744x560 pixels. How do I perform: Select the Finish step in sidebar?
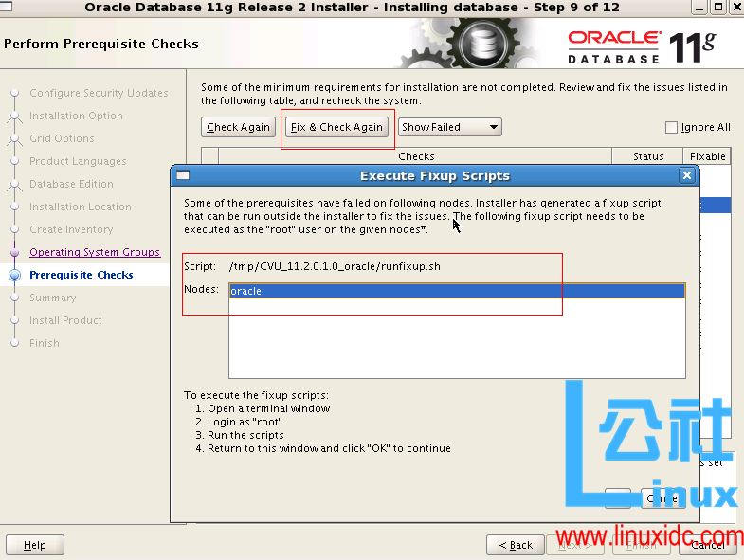(x=45, y=343)
